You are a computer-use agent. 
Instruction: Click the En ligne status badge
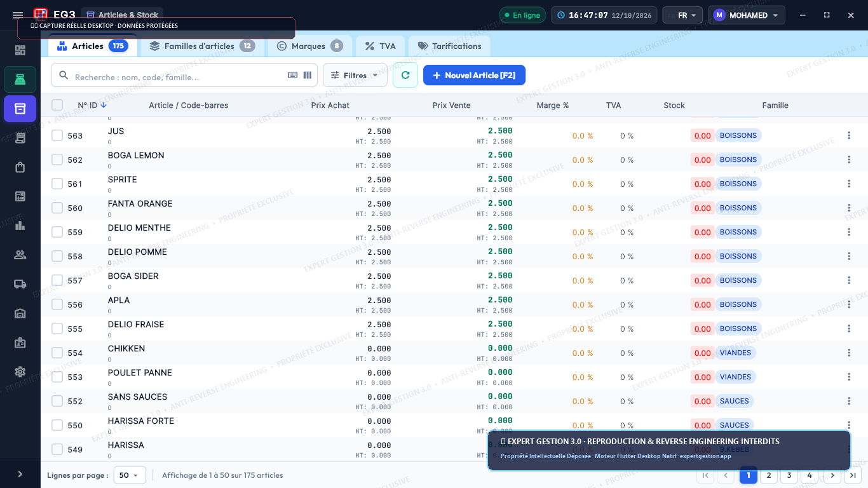point(522,15)
